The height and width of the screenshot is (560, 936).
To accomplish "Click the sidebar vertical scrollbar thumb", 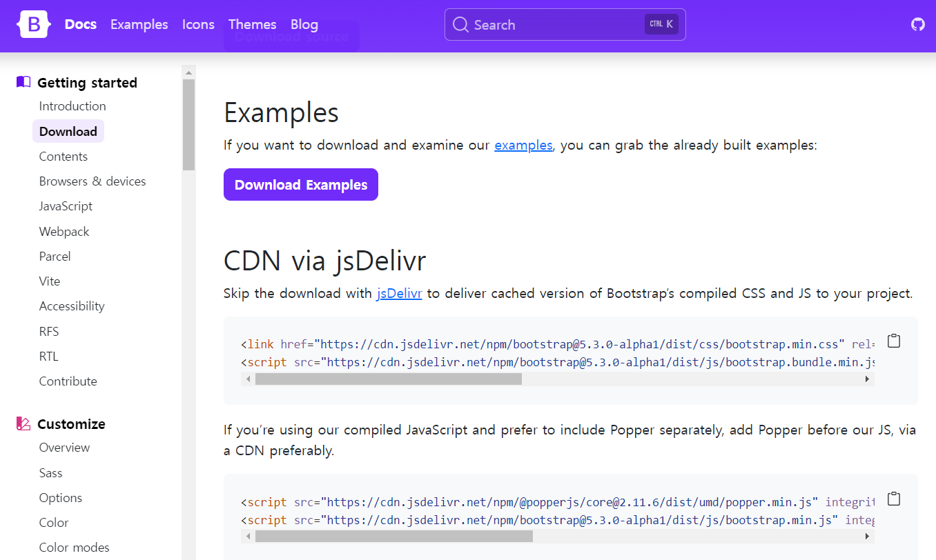I will (x=188, y=125).
